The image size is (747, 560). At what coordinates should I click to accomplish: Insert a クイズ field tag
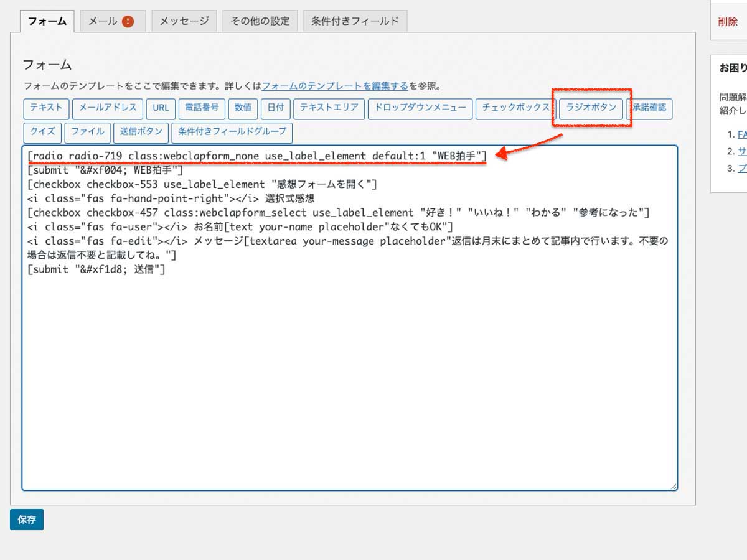pos(42,132)
